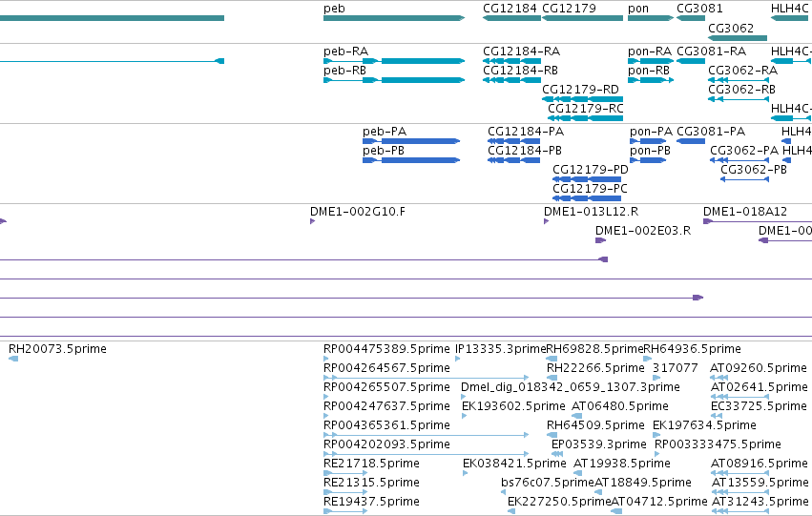The width and height of the screenshot is (812, 516).
Task: Select the EK038421.5prime EST label
Action: [514, 464]
